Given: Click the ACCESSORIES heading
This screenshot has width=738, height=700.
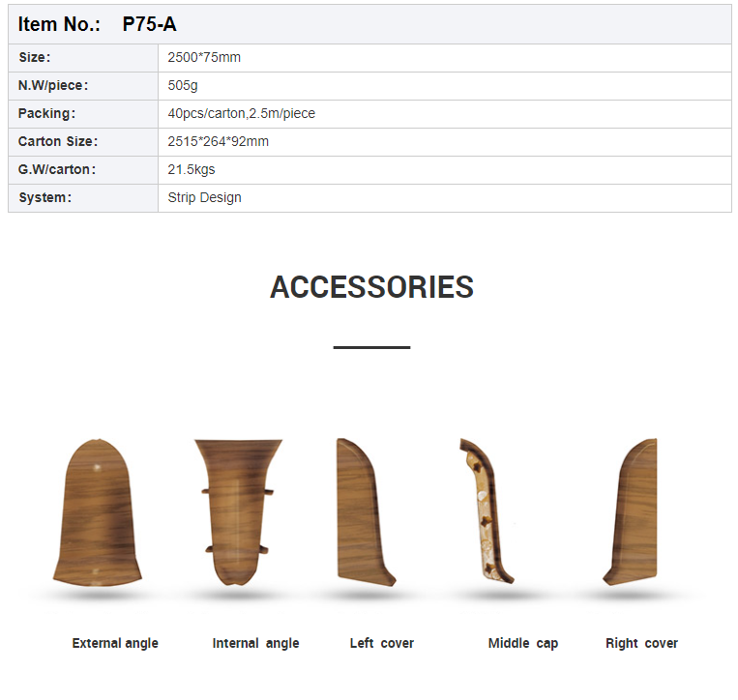Looking at the screenshot, I should click(x=371, y=287).
